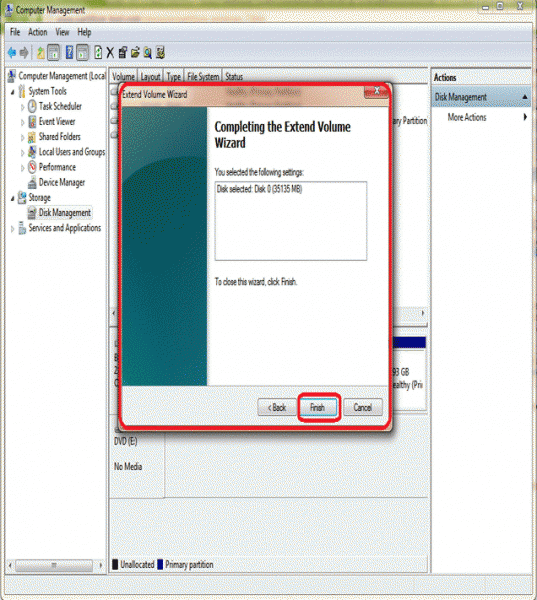Viewport: 537px width, 600px height.
Task: Expand the Services and Applications node
Action: pyautogui.click(x=13, y=229)
